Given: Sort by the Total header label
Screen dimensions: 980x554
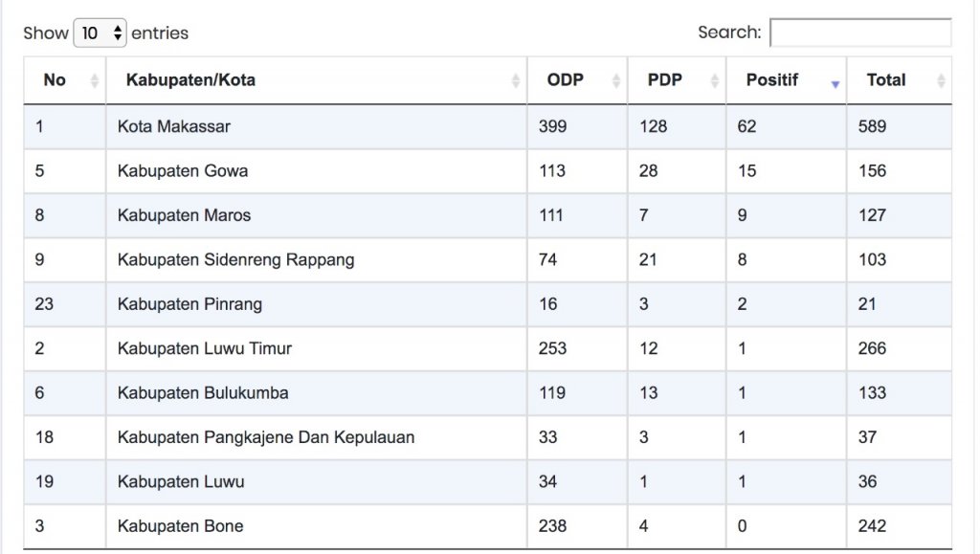Looking at the screenshot, I should [x=885, y=80].
